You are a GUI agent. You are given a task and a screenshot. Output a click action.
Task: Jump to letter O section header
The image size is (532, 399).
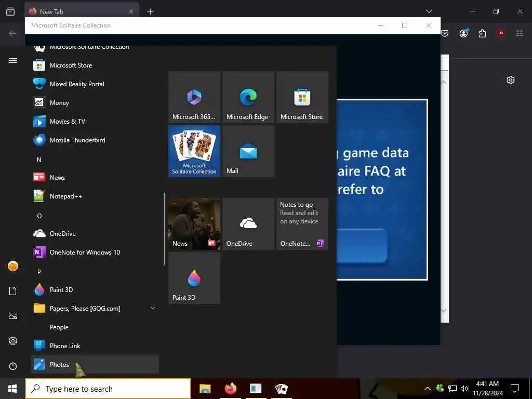point(39,216)
